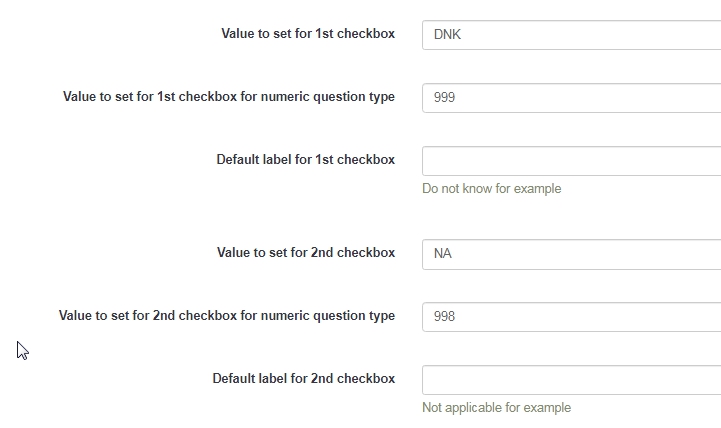721x428 pixels.
Task: Click the 'Value to set for 2nd checkbox' label
Action: click(306, 253)
